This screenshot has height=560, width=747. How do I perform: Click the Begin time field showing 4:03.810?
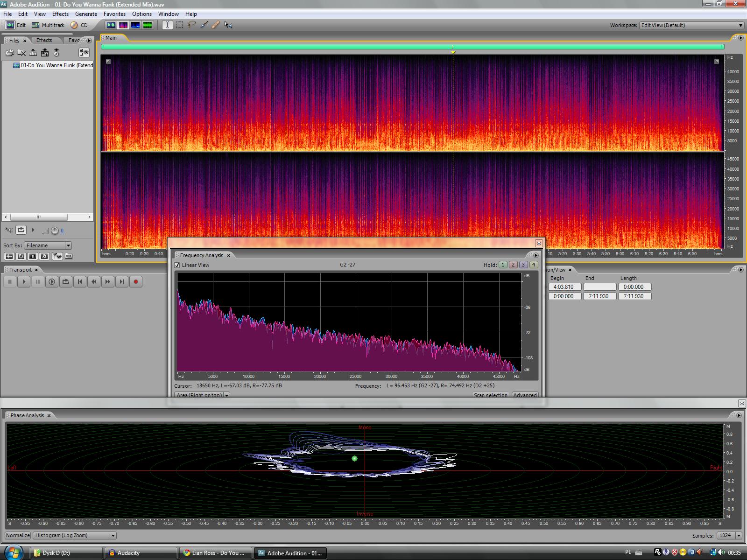click(x=564, y=287)
